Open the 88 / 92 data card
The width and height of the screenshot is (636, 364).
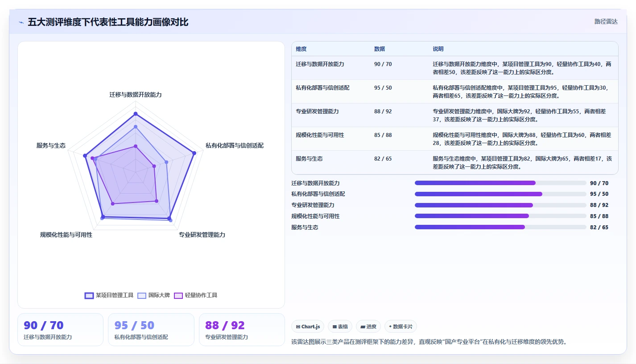[x=242, y=330]
